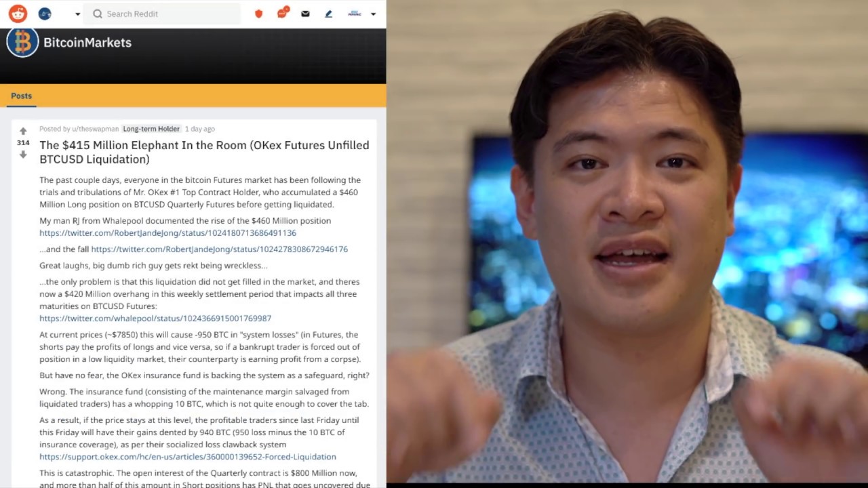868x488 pixels.
Task: Click the Search Reddit input field
Action: click(x=162, y=14)
